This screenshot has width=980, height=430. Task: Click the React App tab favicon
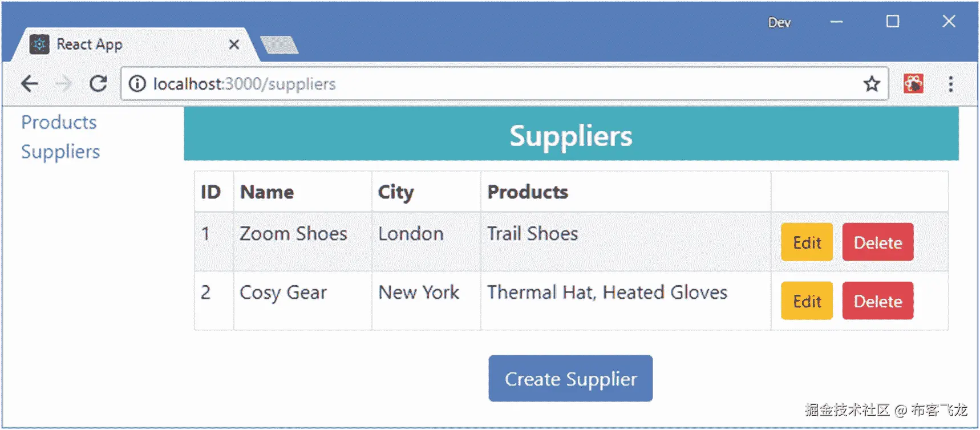click(x=39, y=44)
